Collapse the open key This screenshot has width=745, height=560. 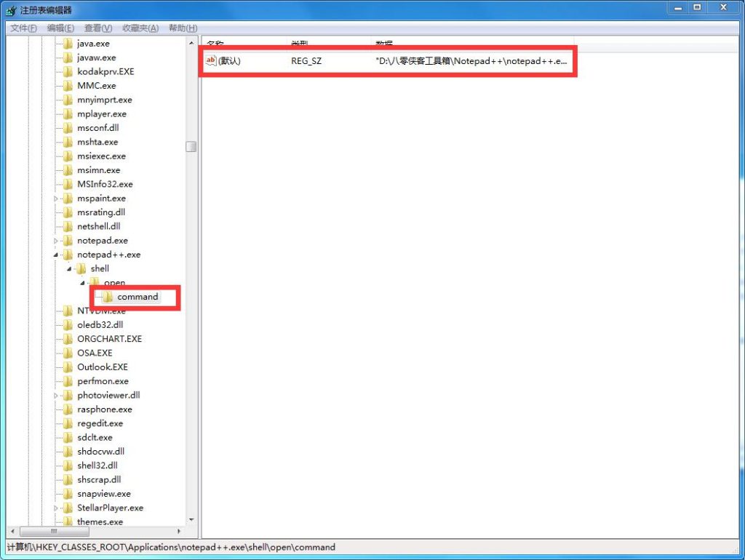(83, 283)
